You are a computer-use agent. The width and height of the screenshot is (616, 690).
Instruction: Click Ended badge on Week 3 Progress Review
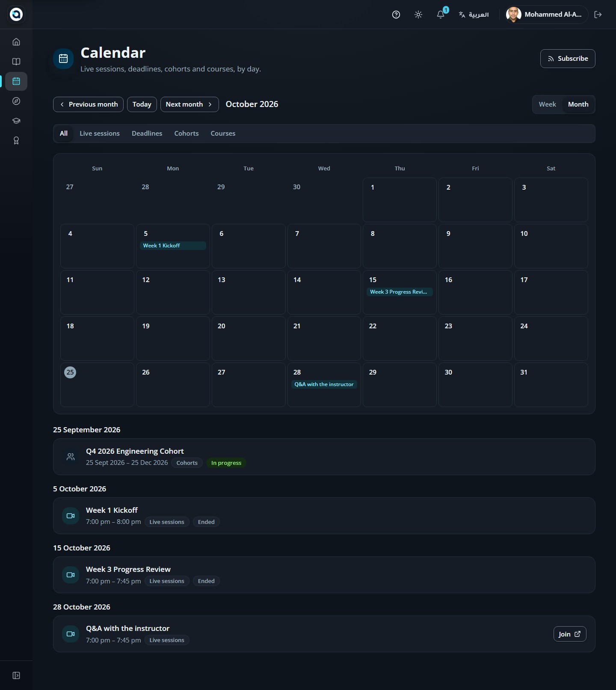coord(206,581)
